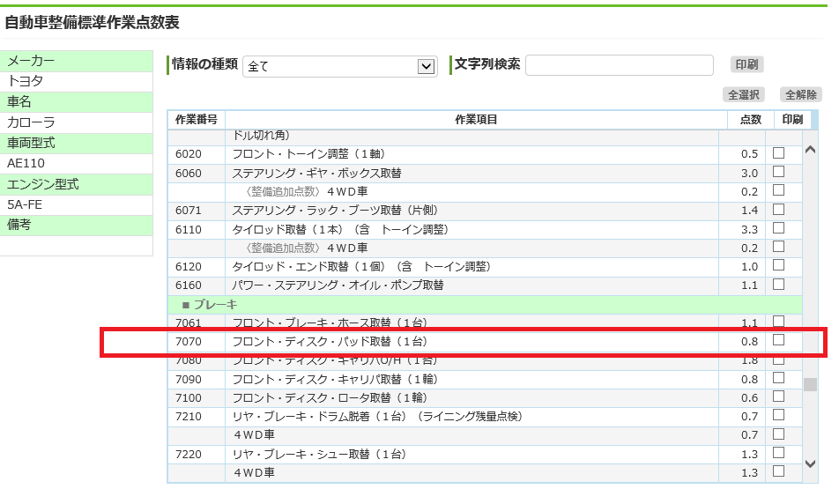Check print box for 6071 ラック・ブーツ取替
839x504 pixels.
[778, 209]
